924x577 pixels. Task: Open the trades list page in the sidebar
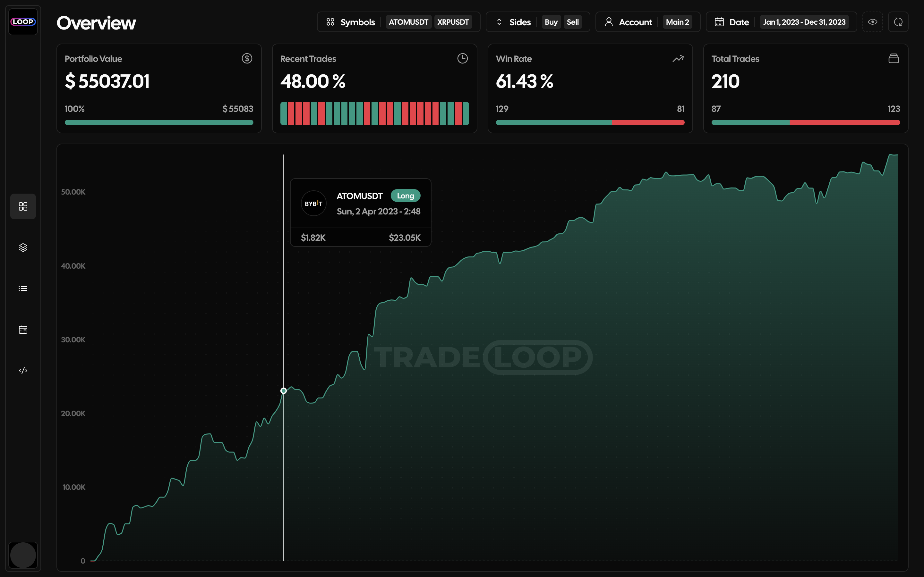point(23,288)
